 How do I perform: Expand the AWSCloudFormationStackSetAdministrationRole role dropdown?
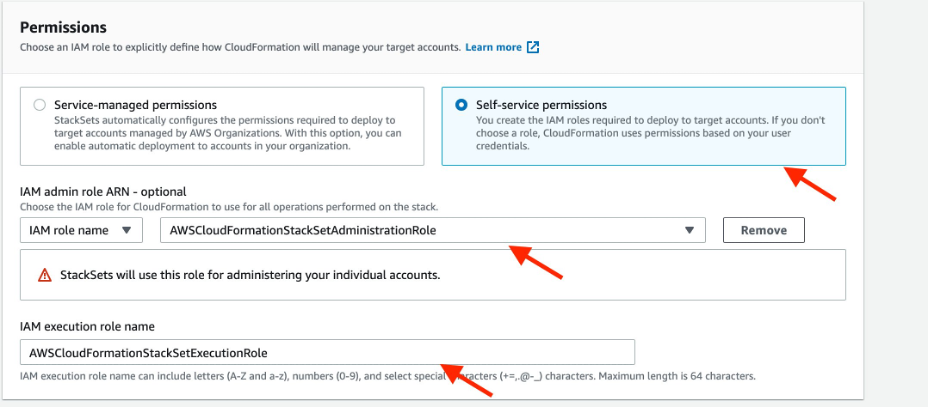433,230
